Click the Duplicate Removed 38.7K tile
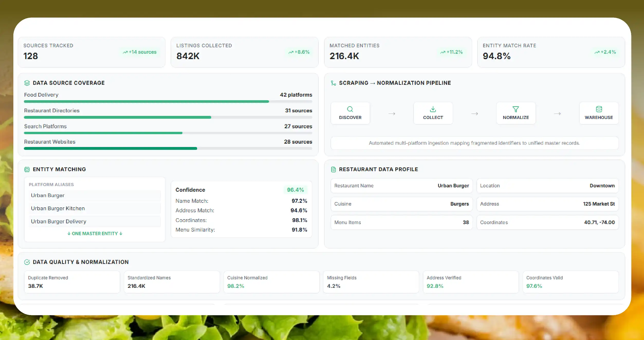644x340 pixels. point(72,282)
